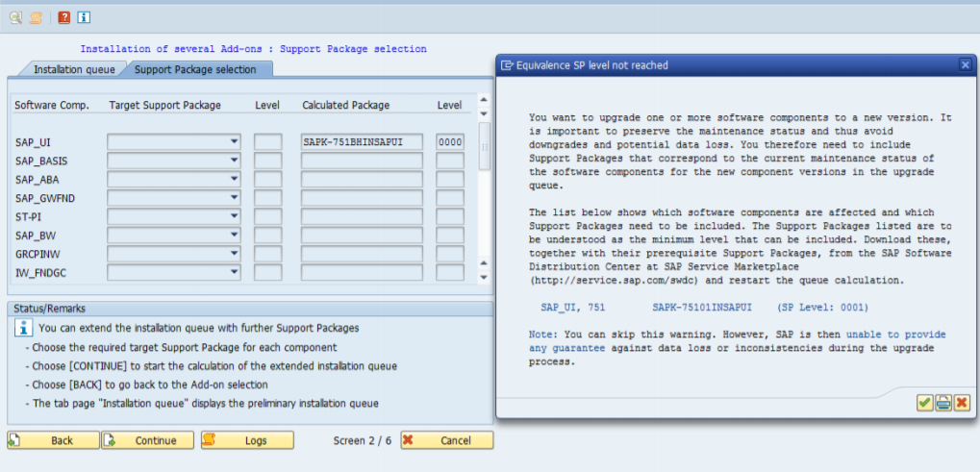Viewport: 980px width, 472px height.
Task: Open Target Support Package dropdown for SAP_BW
Action: pyautogui.click(x=235, y=235)
